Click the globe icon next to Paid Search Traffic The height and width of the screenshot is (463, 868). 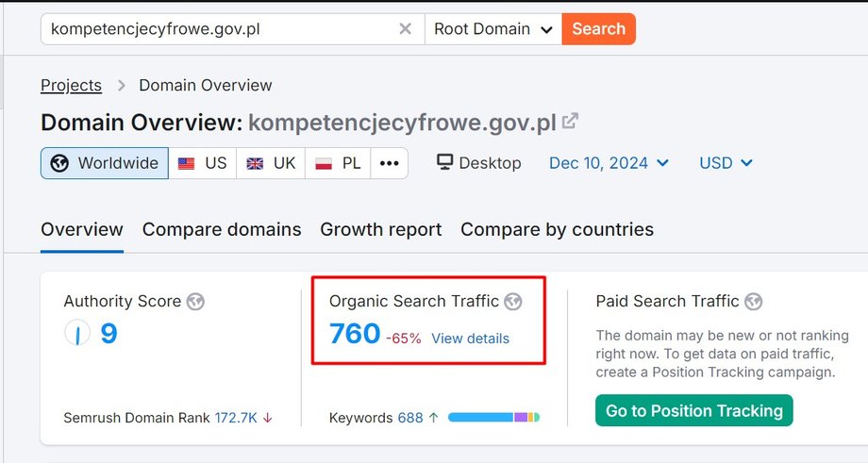point(754,302)
